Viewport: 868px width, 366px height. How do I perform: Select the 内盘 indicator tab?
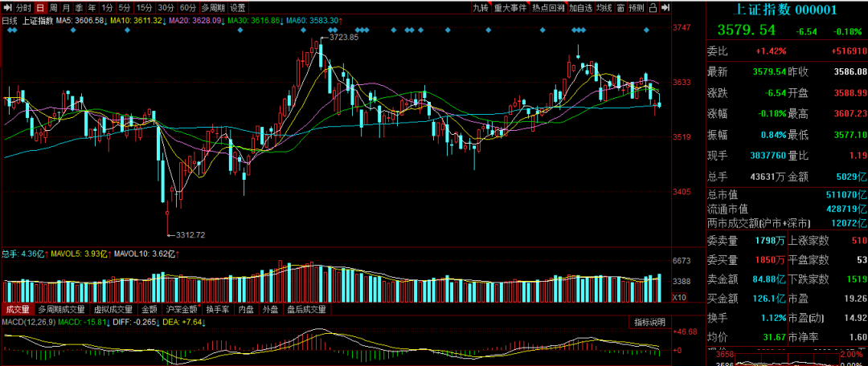click(x=246, y=310)
